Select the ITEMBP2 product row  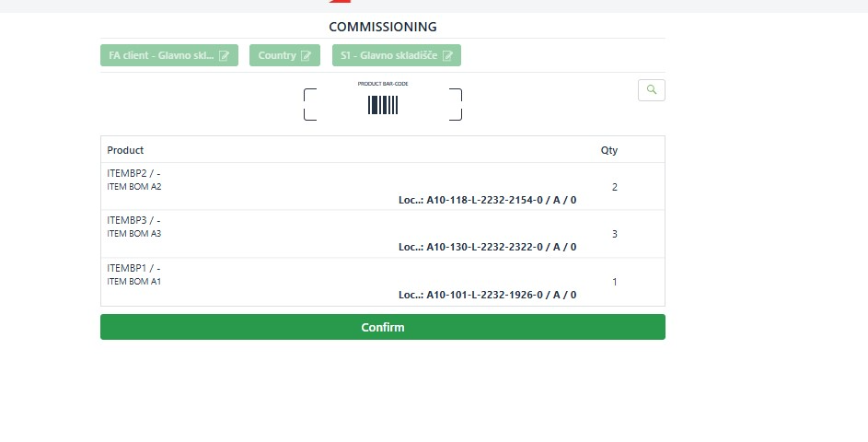point(383,187)
